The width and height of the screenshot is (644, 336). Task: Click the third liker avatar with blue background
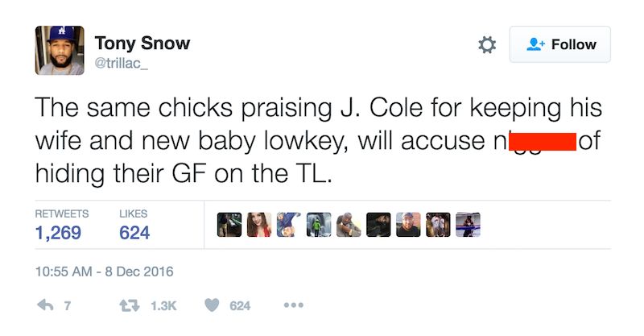click(x=289, y=225)
